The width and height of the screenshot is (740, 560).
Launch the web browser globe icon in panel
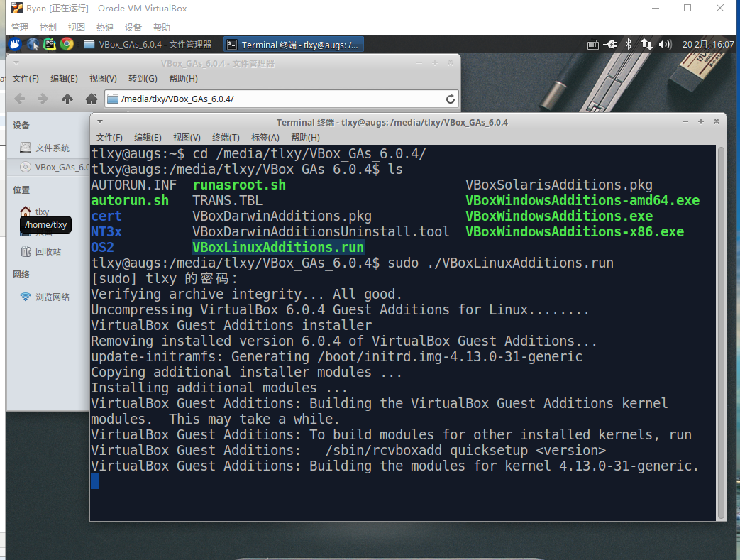(x=33, y=45)
